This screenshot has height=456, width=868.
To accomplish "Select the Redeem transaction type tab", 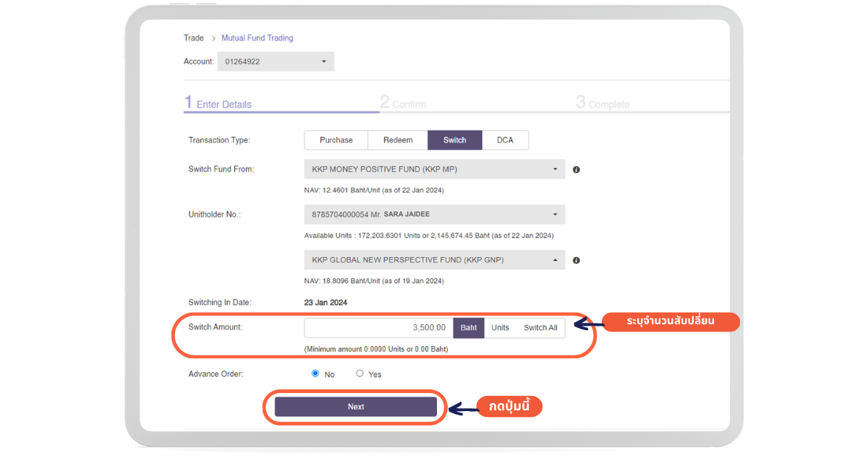I will [x=398, y=140].
